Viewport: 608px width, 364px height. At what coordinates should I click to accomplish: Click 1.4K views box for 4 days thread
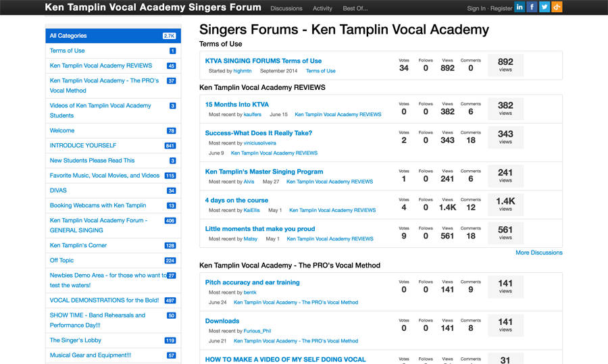coord(505,205)
